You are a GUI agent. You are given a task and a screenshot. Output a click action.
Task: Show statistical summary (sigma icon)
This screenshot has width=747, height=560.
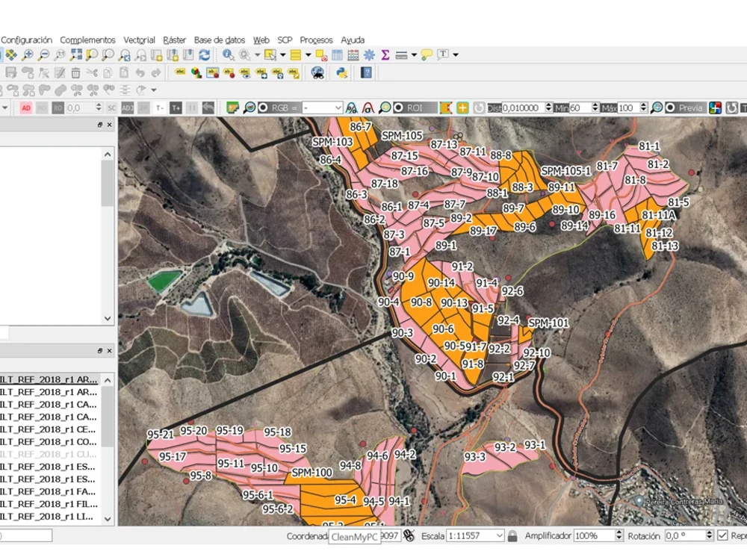[385, 55]
